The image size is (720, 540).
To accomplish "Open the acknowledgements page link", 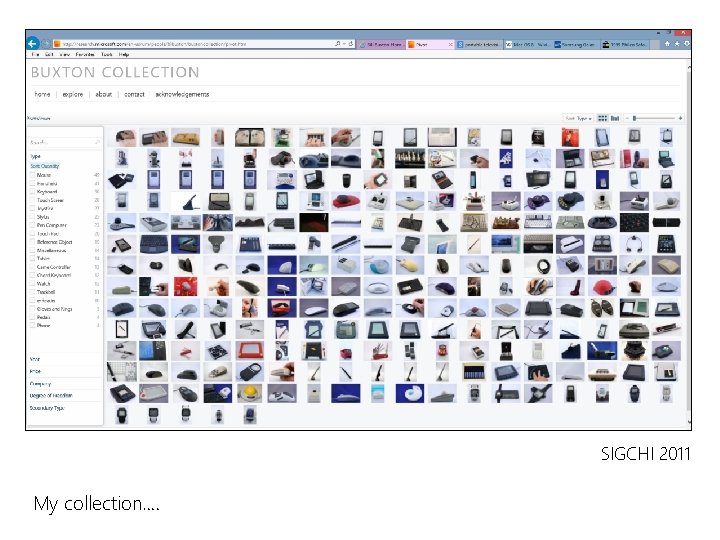I will pos(182,94).
